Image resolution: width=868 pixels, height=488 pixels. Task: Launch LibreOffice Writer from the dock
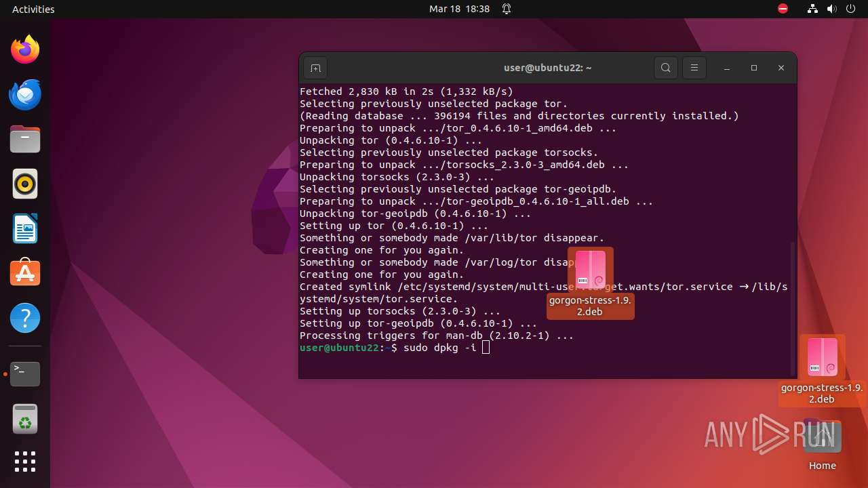point(25,228)
